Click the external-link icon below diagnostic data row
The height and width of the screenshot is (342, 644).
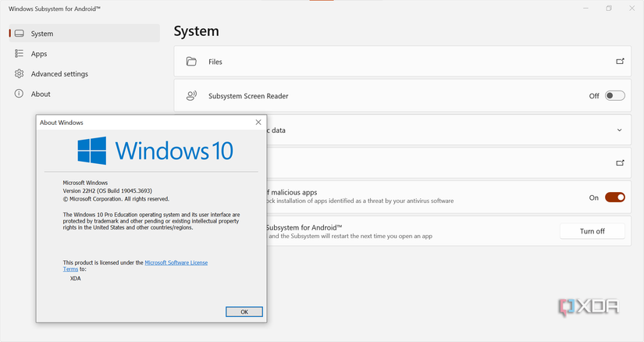pyautogui.click(x=620, y=163)
